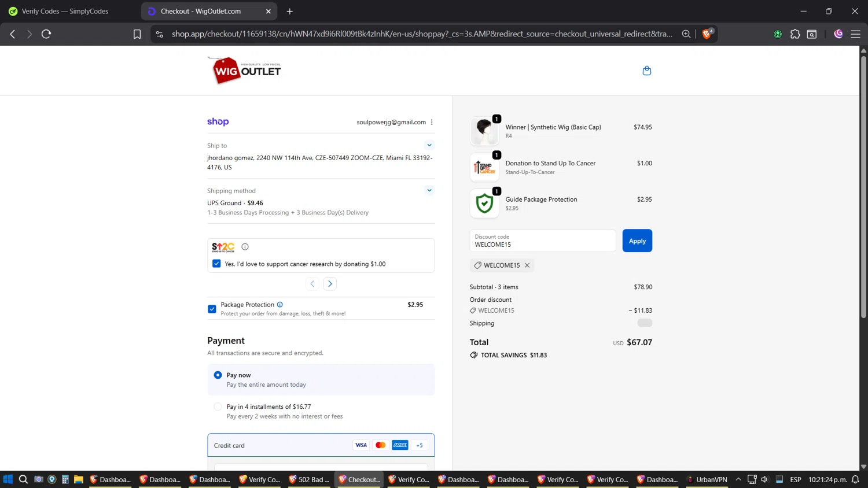Open a new browser tab
This screenshot has width=868, height=488.
[290, 11]
